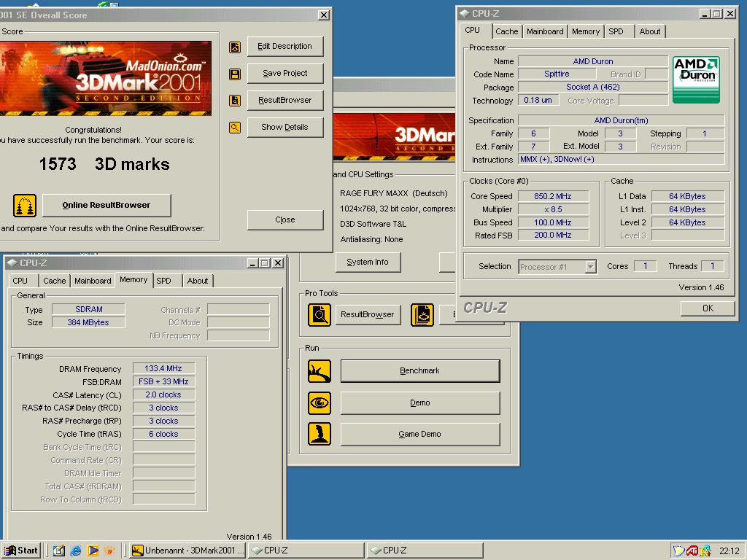Click the Online ResultBrowser tree icon
747x560 pixels.
coord(25,205)
